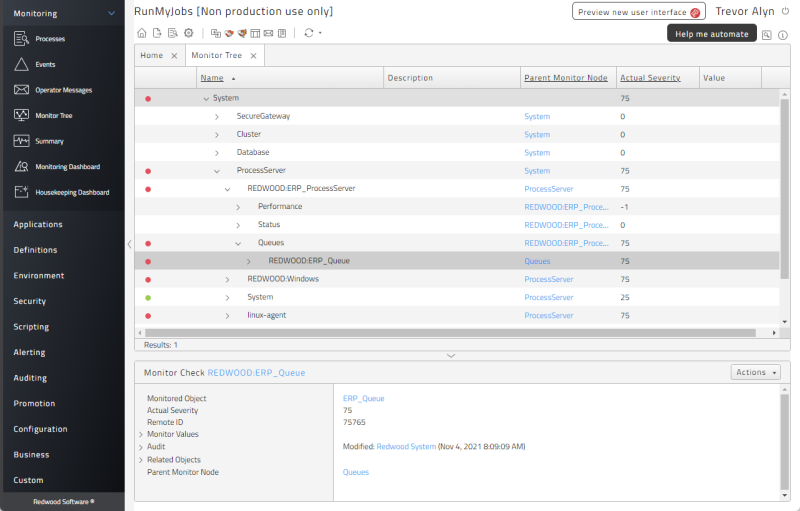The height and width of the screenshot is (511, 800).
Task: Click the monitor tree horizontal scrollbar
Action: tap(450, 333)
